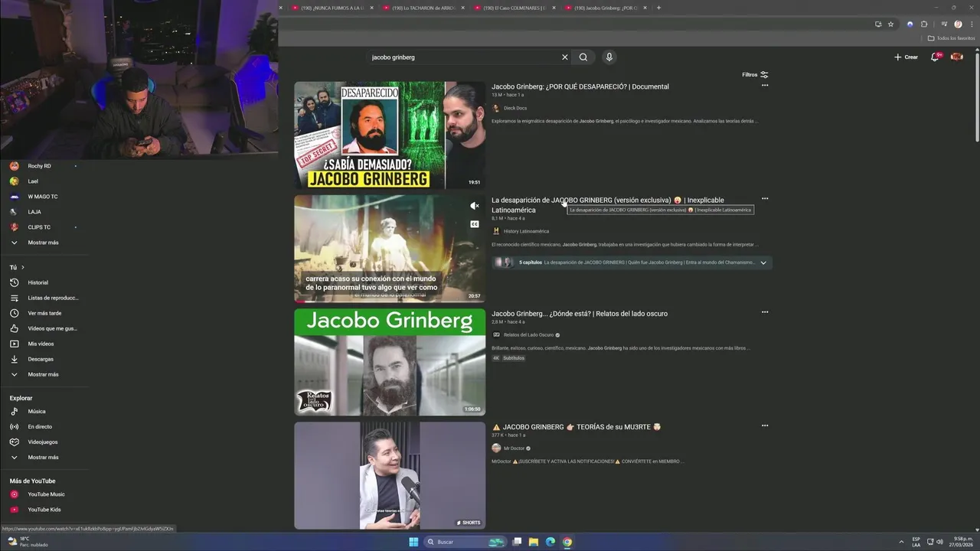Image resolution: width=980 pixels, height=551 pixels.
Task: Open the '¿Dónde está?' Relatos thumbnail
Action: pos(390,362)
